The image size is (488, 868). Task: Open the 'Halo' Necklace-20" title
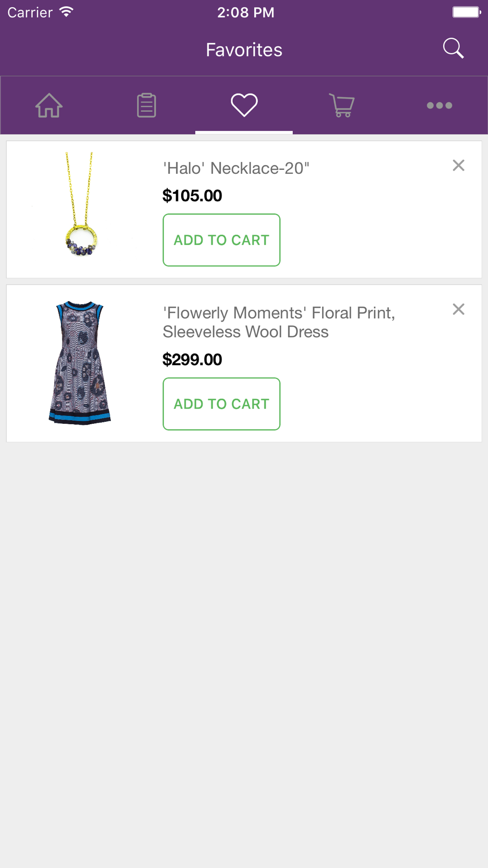tap(236, 168)
